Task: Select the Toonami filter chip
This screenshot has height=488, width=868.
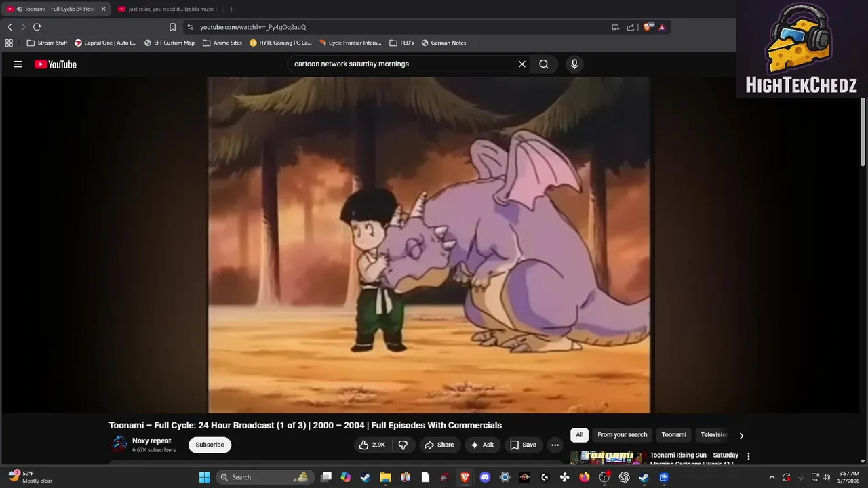Action: pos(673,435)
